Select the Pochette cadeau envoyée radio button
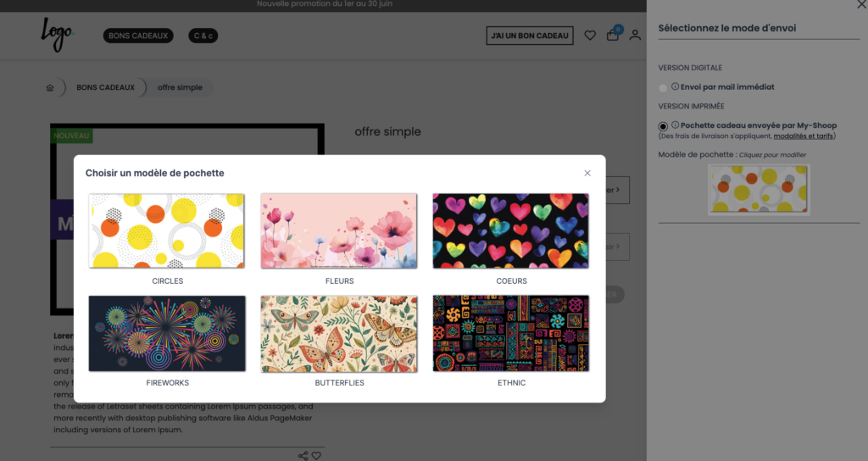 click(663, 126)
